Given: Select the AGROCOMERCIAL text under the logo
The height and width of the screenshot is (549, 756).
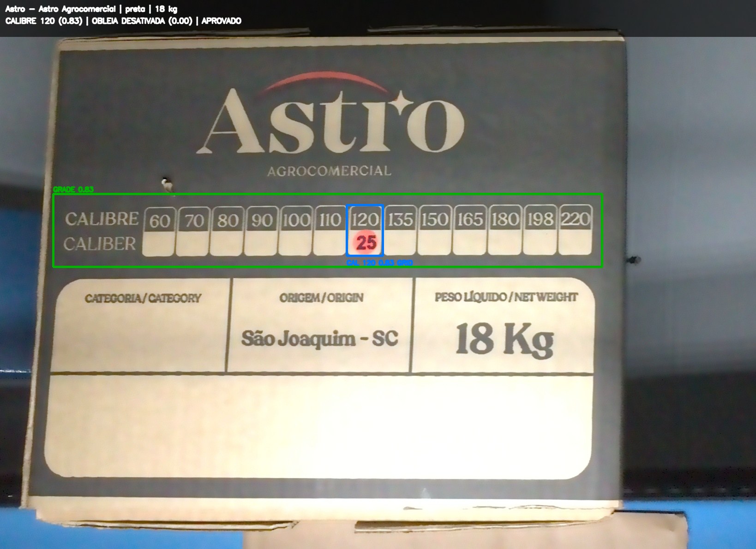Looking at the screenshot, I should click(x=329, y=171).
